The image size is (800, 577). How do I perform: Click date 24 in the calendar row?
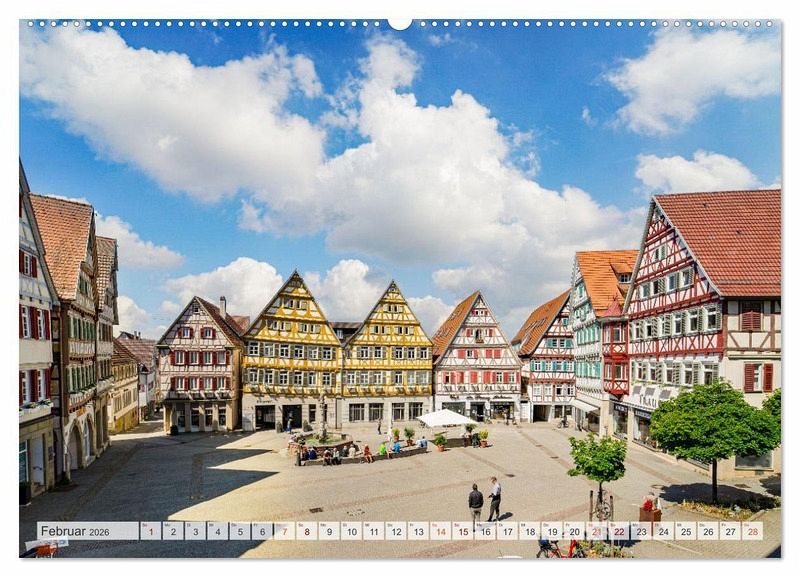663,531
